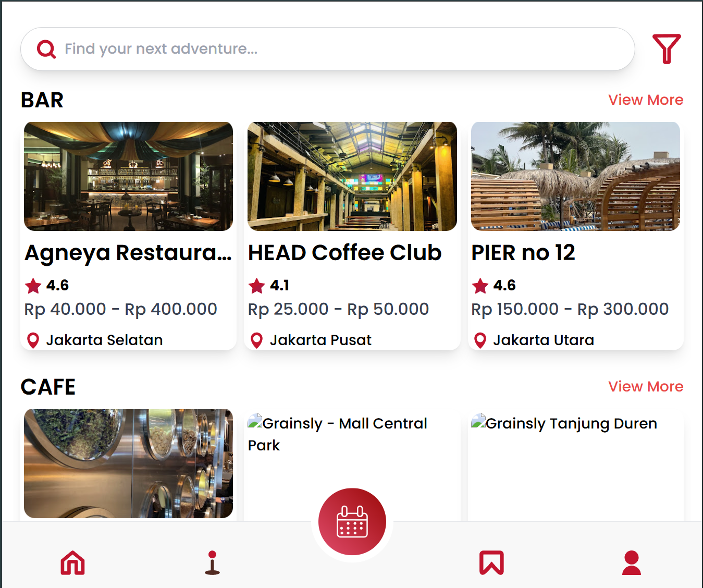This screenshot has width=703, height=588.
Task: Tap the location pin for Jakarta Selatan
Action: (33, 340)
